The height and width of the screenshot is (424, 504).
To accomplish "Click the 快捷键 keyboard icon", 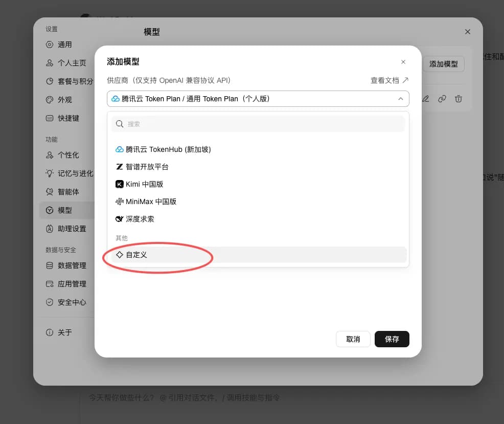I will pyautogui.click(x=49, y=118).
